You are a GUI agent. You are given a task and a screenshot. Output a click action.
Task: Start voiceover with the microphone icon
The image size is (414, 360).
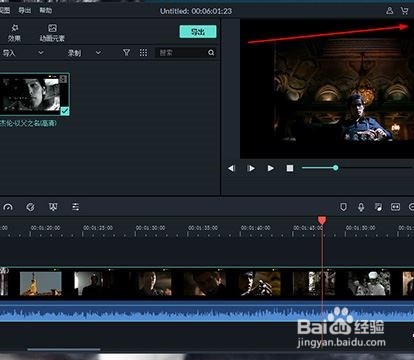(361, 207)
